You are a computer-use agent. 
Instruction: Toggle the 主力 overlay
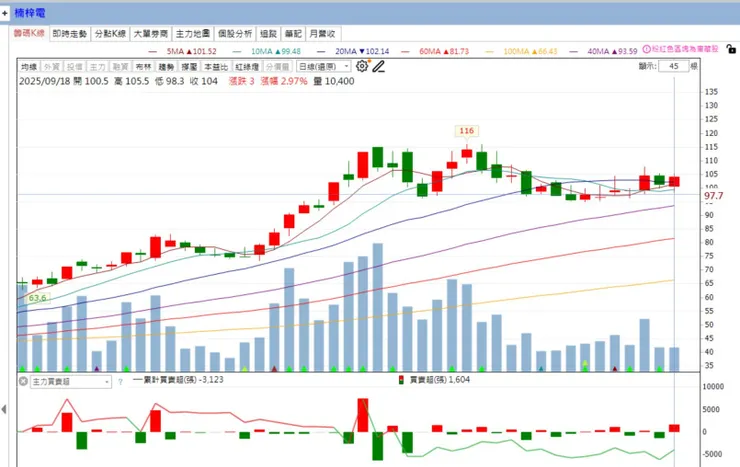coord(98,67)
